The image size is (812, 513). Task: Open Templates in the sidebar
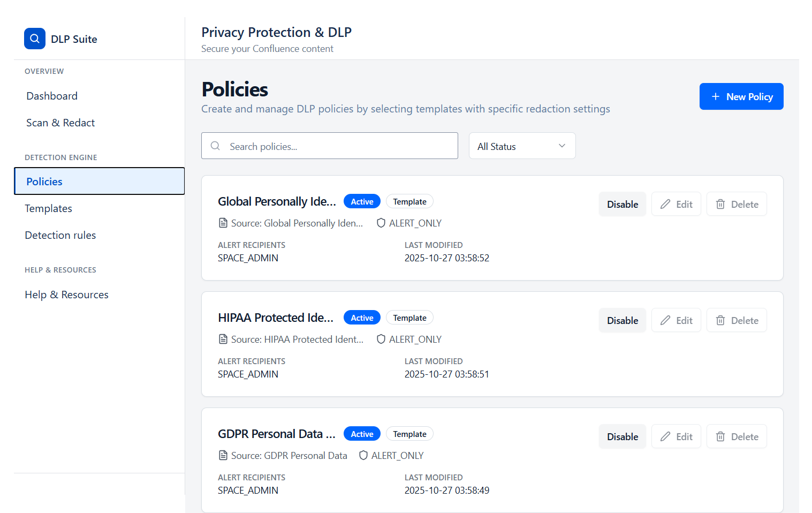[x=48, y=208]
